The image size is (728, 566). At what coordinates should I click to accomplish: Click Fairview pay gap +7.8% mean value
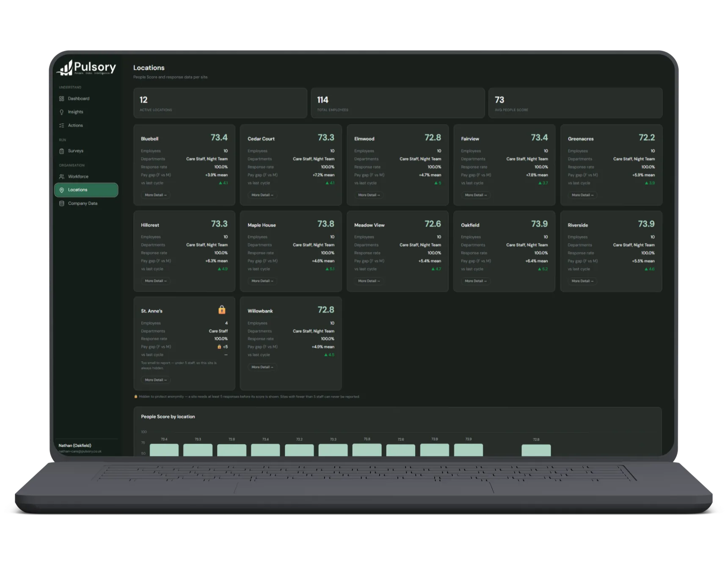point(537,175)
